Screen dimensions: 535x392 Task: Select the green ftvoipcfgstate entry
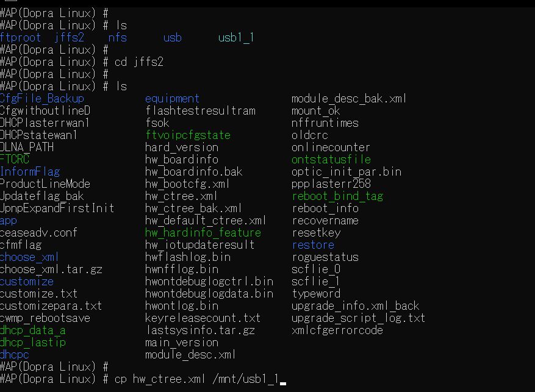187,135
